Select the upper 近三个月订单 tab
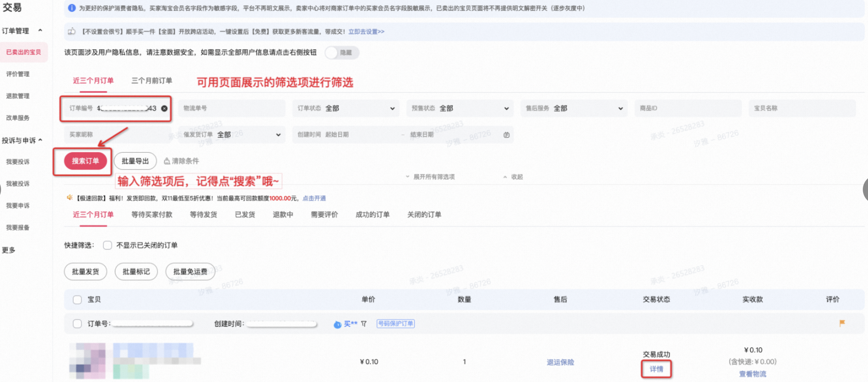This screenshot has height=382, width=868. click(x=93, y=81)
